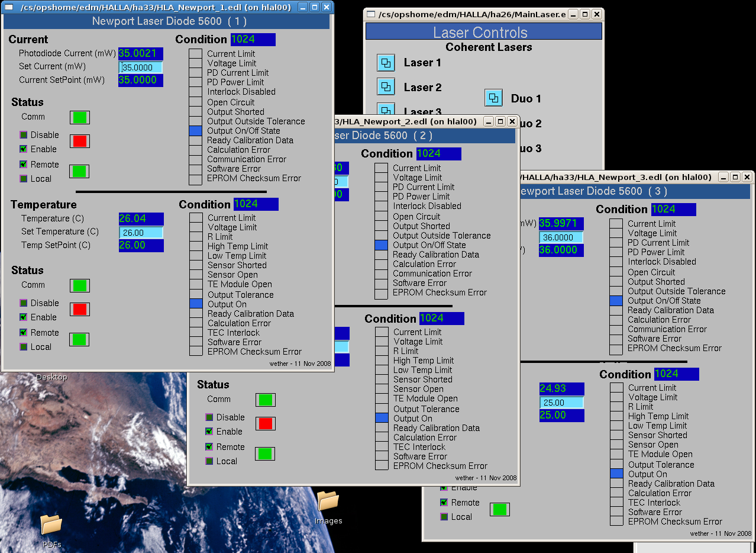Click Output On blue bit in diode 1 Temperature
The height and width of the screenshot is (553, 756).
[196, 304]
